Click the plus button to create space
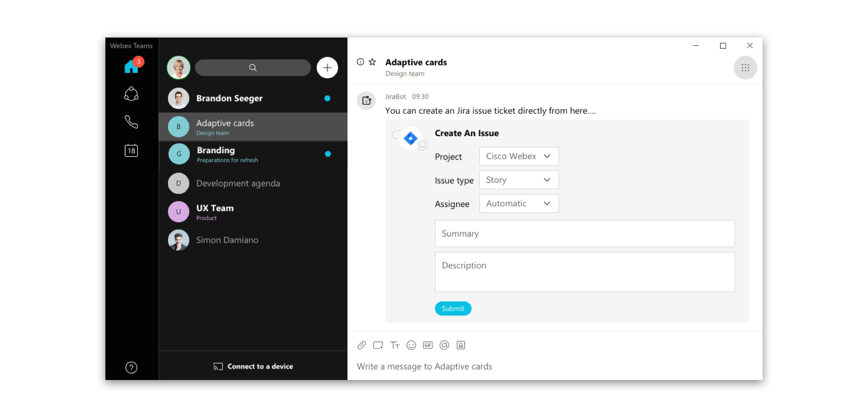The width and height of the screenshot is (868, 417). tap(327, 67)
